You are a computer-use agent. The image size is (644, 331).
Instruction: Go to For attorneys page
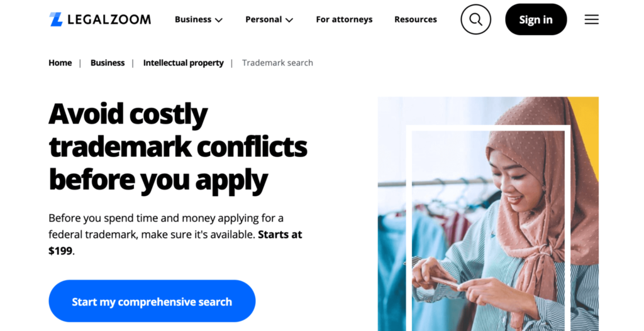pos(344,19)
